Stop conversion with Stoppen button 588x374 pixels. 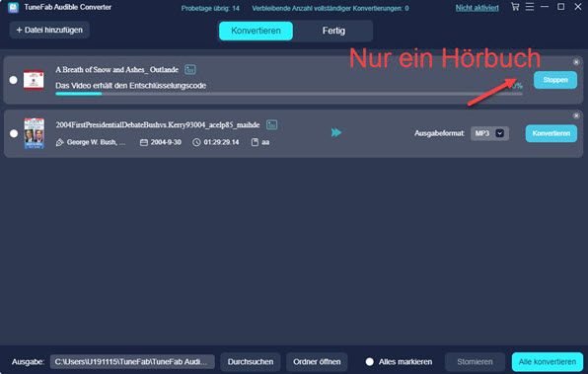[x=555, y=80]
